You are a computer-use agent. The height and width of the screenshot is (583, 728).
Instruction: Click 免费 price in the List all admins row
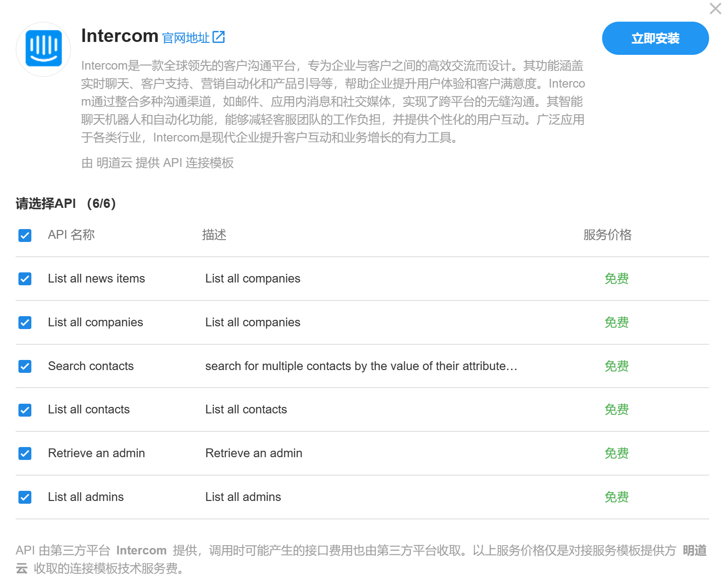pos(616,497)
